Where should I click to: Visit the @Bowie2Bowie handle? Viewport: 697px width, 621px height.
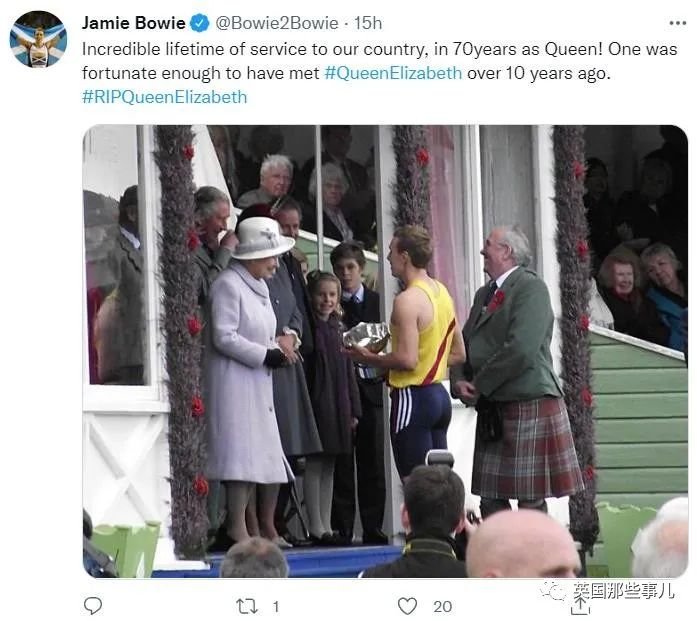click(x=276, y=23)
